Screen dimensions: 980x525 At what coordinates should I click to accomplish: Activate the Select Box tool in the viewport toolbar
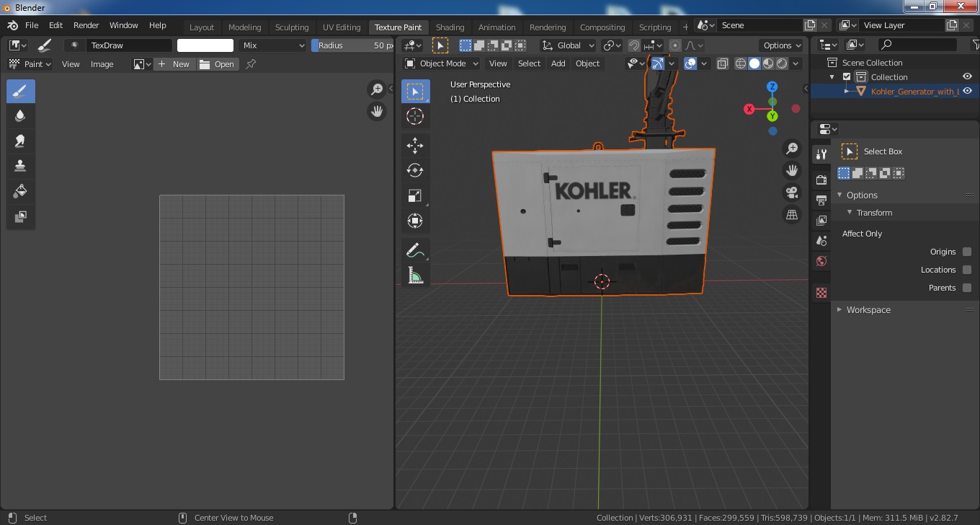point(415,92)
